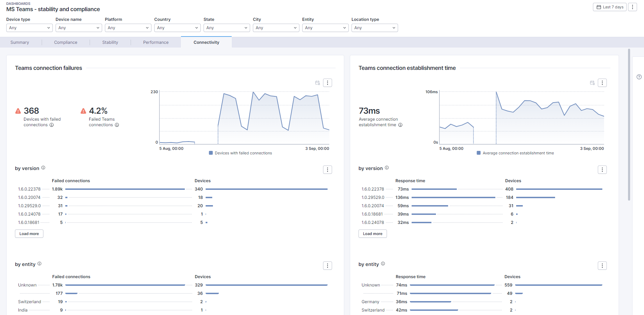Switch to the Stability tab
644x315 pixels.
click(x=110, y=42)
